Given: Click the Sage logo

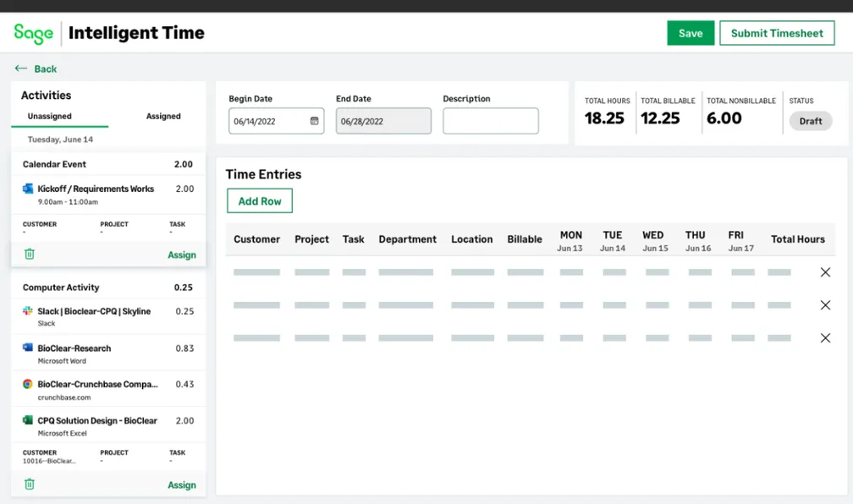Looking at the screenshot, I should [33, 34].
